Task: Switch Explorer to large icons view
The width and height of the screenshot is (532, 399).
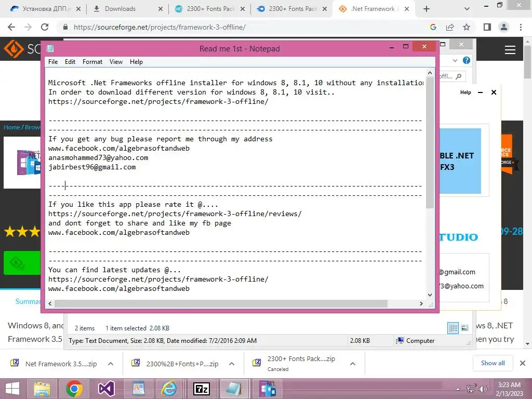Action: (464, 328)
